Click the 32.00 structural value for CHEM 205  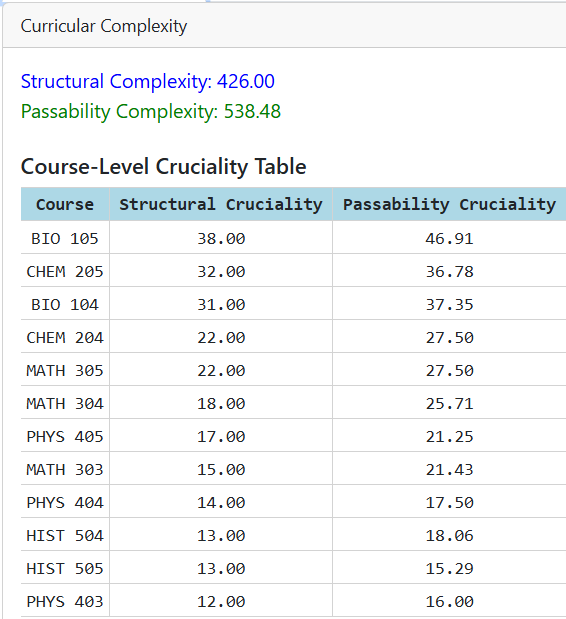pos(221,272)
